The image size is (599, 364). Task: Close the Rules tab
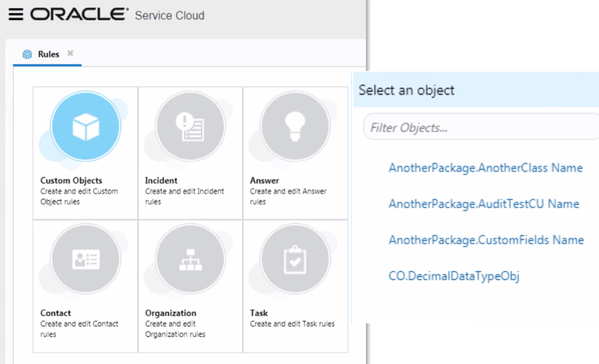click(70, 53)
